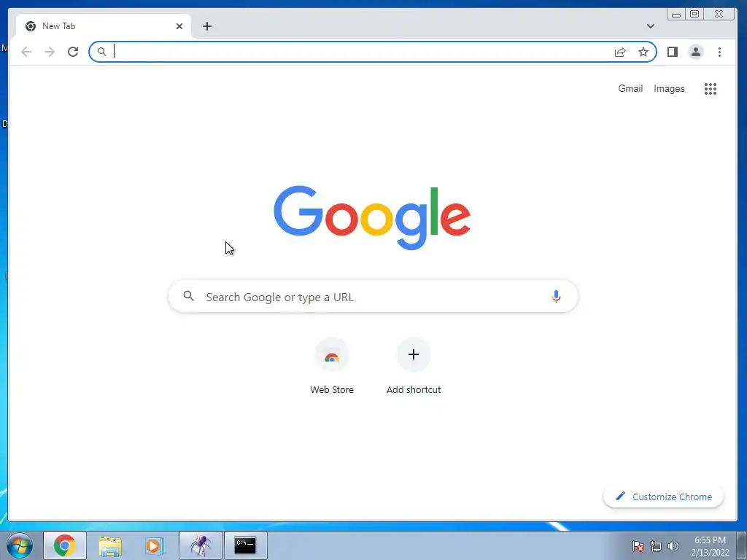The width and height of the screenshot is (747, 560).
Task: Open the side panel icon
Action: [672, 52]
